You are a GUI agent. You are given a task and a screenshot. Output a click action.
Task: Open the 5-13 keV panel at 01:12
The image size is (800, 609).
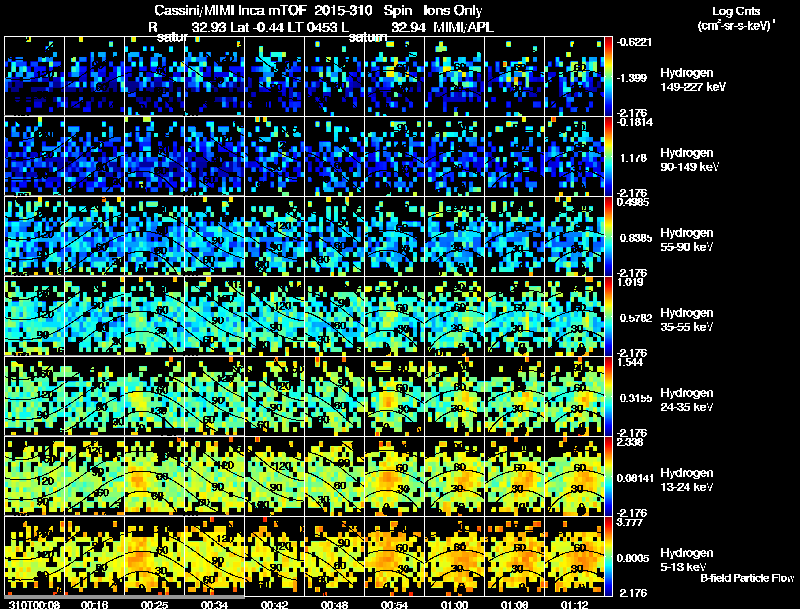pyautogui.click(x=574, y=556)
